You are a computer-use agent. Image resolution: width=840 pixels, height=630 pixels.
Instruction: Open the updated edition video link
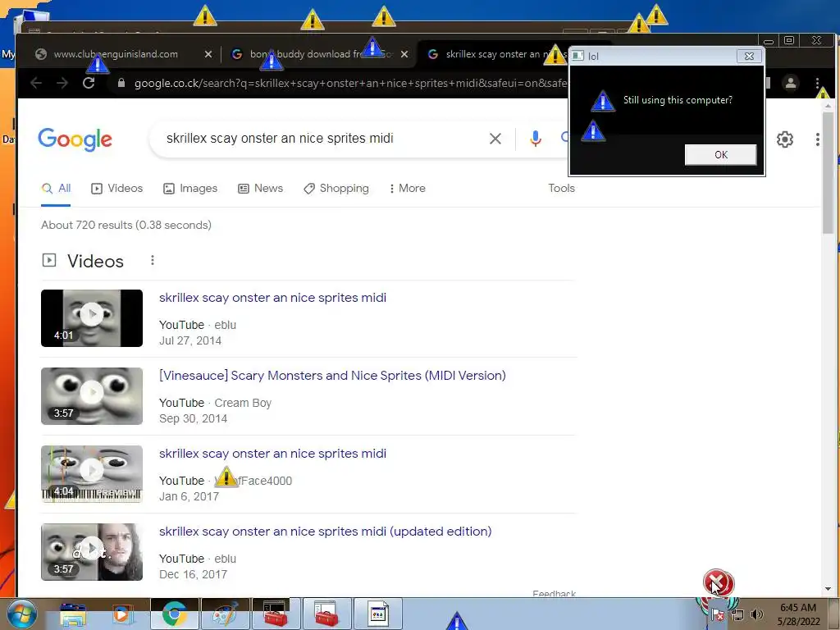[x=325, y=532]
